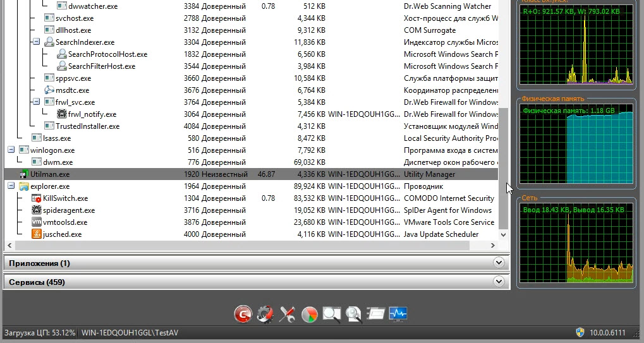Click the spideragent.exe spider icon

coord(37,210)
